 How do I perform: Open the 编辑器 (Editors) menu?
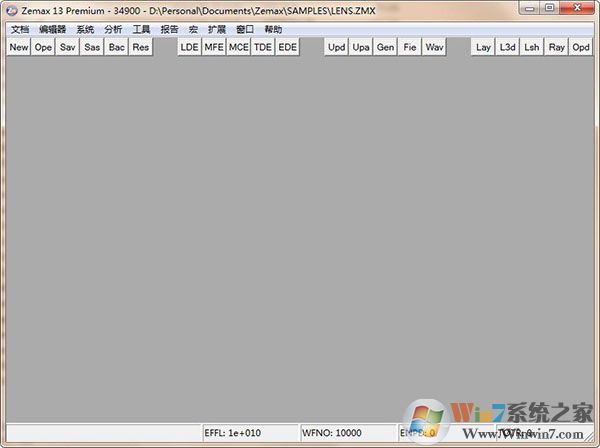tap(52, 29)
